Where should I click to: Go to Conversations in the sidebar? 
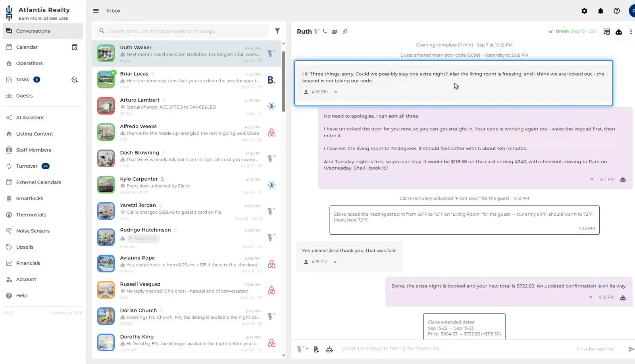click(43, 31)
